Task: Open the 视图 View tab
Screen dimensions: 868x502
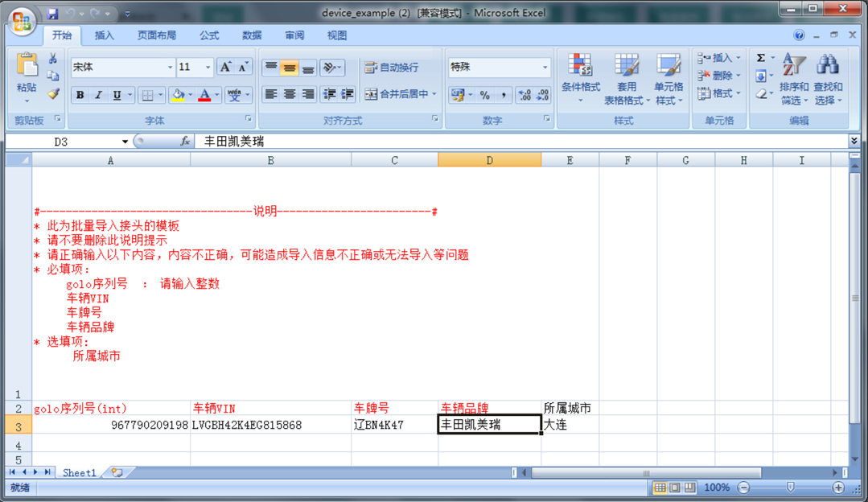Action: click(x=336, y=35)
